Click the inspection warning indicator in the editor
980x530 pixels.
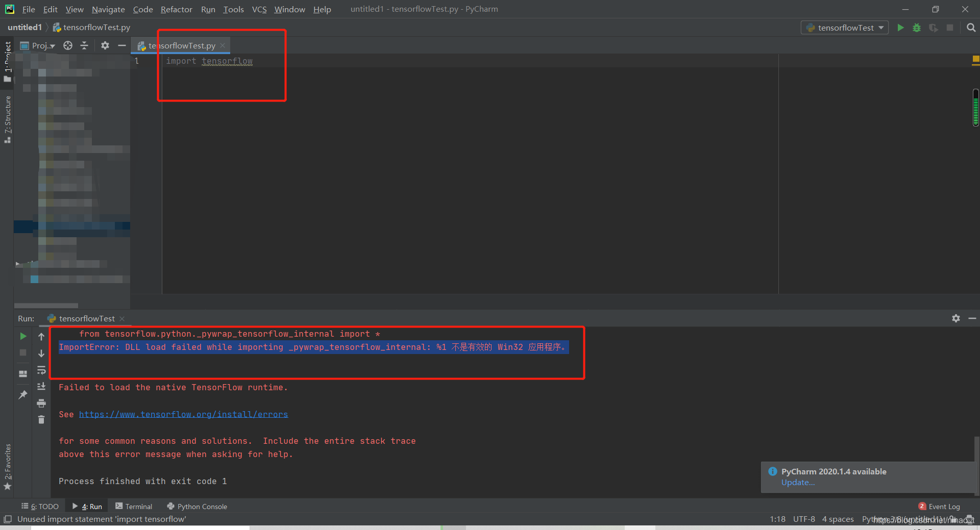pos(976,60)
